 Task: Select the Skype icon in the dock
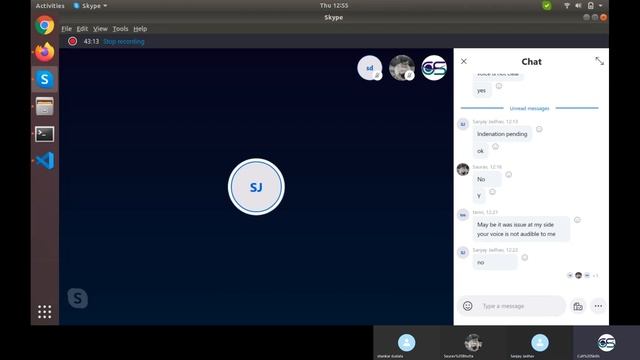44,79
